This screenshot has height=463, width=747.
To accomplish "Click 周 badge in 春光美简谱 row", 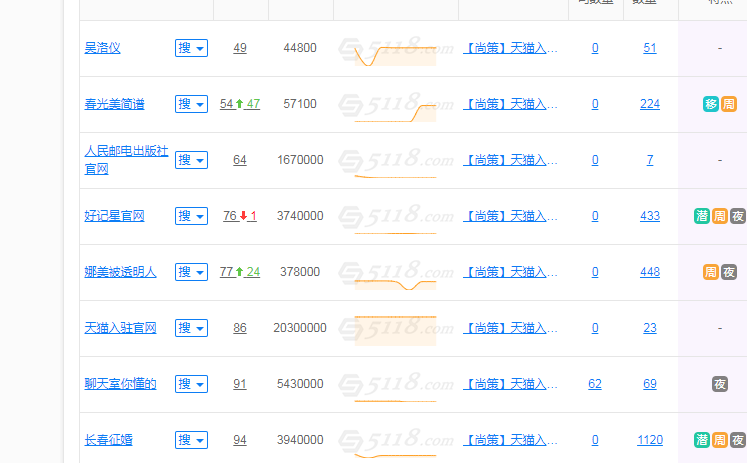I will click(x=729, y=104).
